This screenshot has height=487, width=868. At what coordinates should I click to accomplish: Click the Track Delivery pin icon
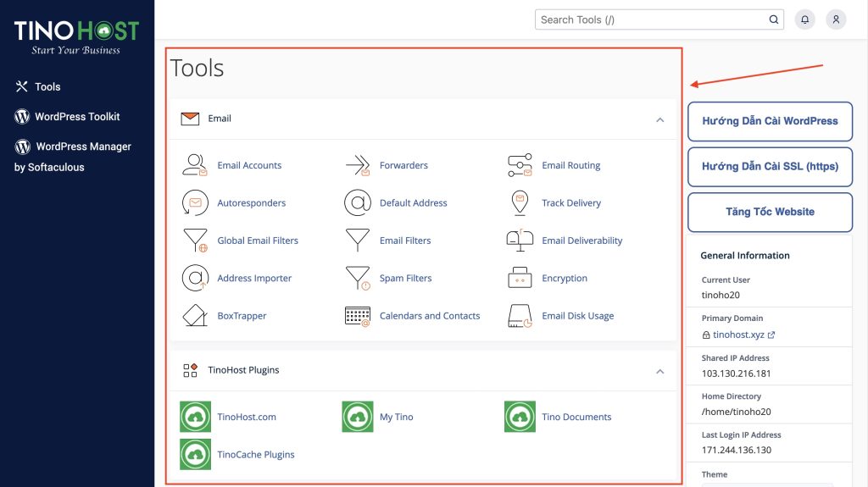click(520, 202)
